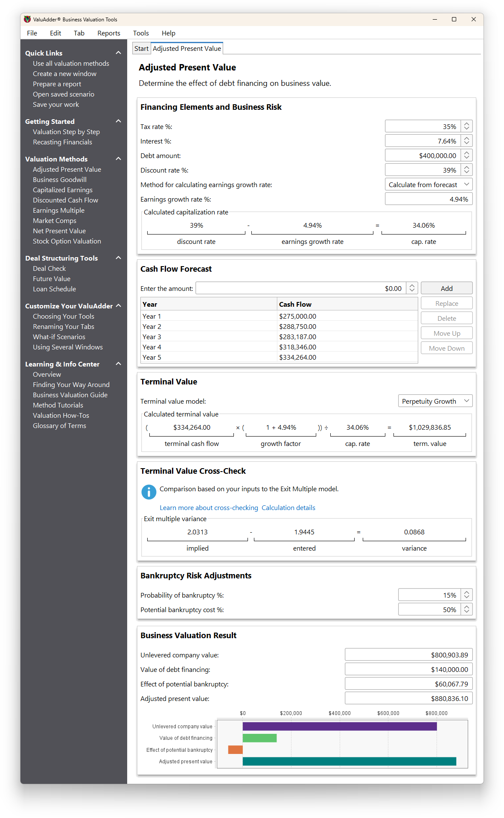
Task: Open Capitalized Earnings method
Action: click(63, 190)
